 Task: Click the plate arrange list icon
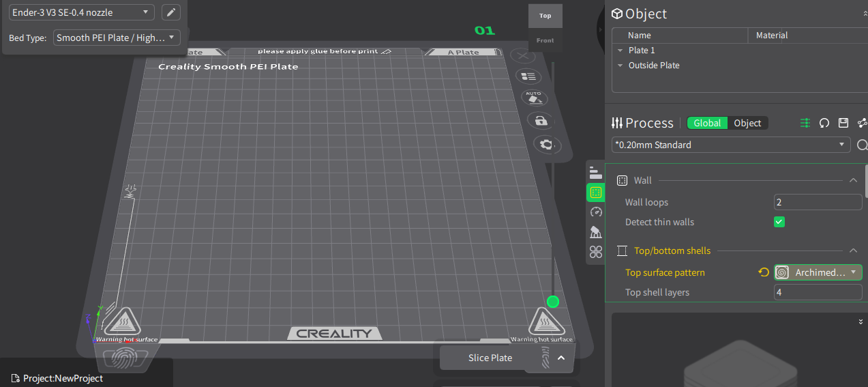pos(527,76)
